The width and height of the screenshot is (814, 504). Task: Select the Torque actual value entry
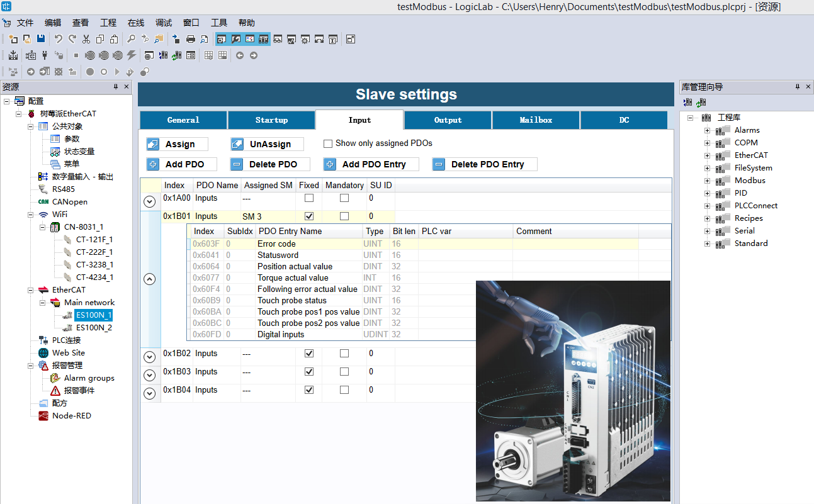(x=415, y=278)
